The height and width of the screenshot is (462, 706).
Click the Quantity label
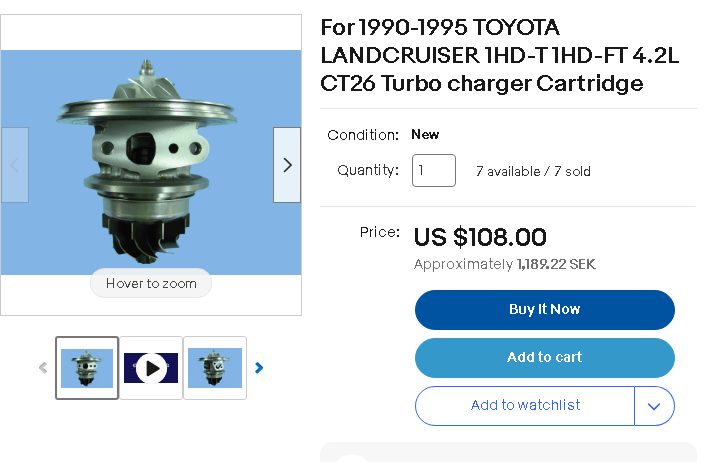pos(368,170)
